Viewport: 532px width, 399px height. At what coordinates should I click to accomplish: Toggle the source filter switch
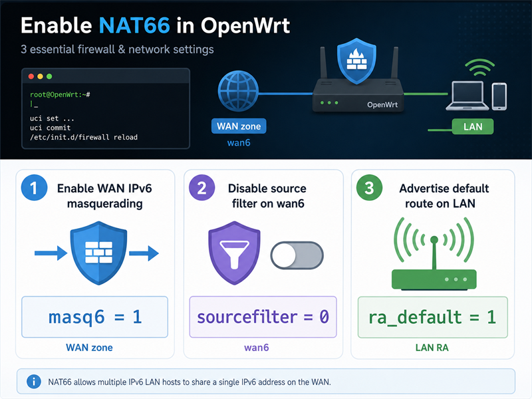point(297,255)
